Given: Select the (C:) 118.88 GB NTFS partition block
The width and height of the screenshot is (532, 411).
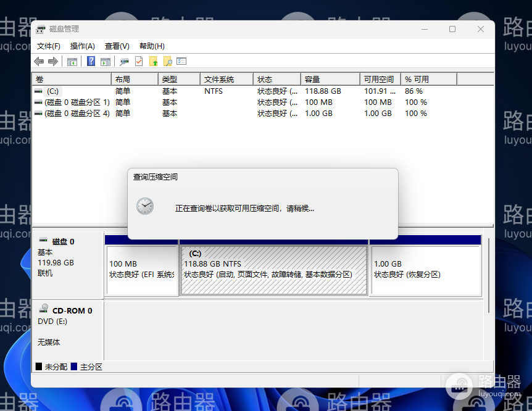Looking at the screenshot, I should pyautogui.click(x=274, y=270).
